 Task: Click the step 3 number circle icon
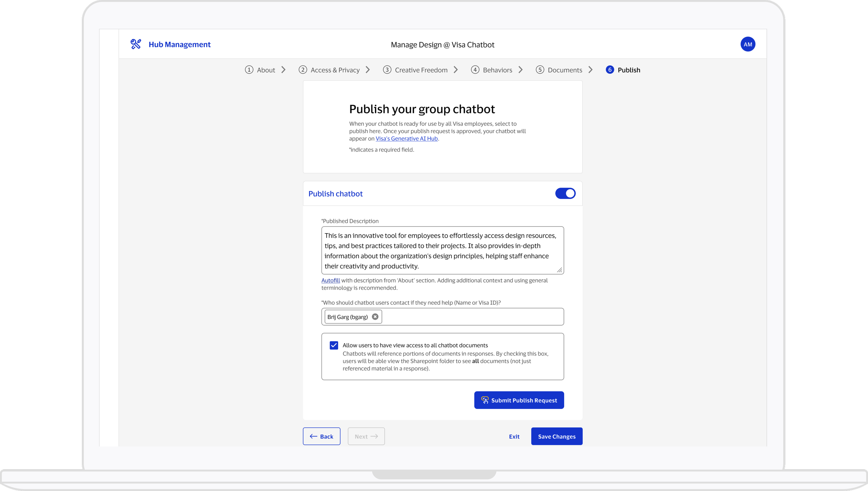point(387,70)
